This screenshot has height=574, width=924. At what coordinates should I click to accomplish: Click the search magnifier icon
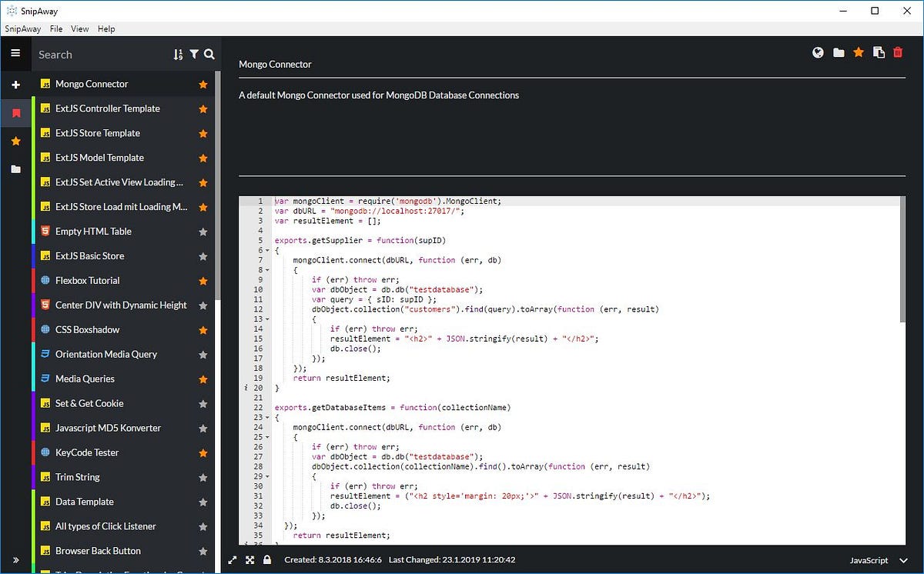point(209,54)
